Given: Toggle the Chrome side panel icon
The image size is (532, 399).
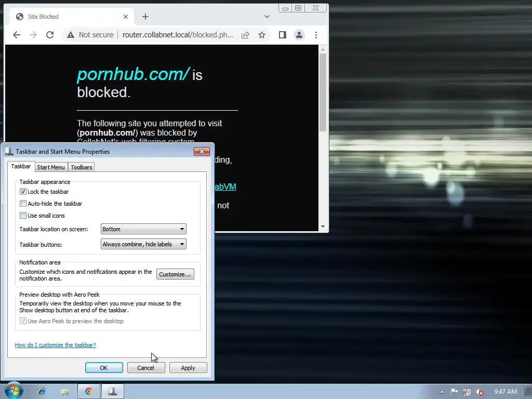Looking at the screenshot, I should pyautogui.click(x=282, y=35).
